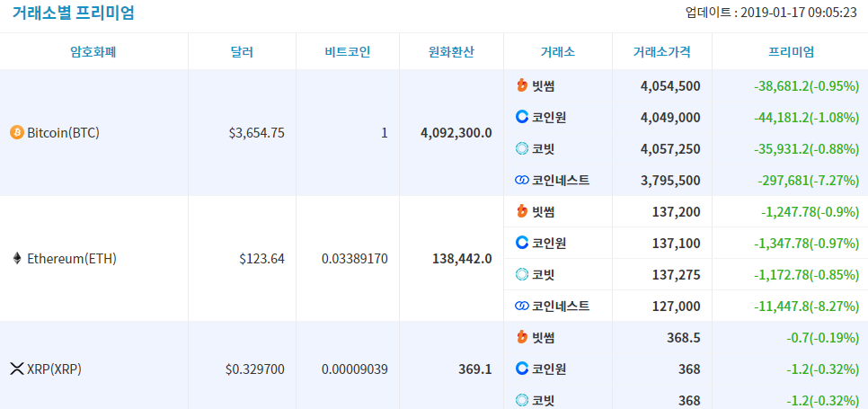This screenshot has width=868, height=409.
Task: Click the 거래소 column header
Action: pyautogui.click(x=558, y=52)
